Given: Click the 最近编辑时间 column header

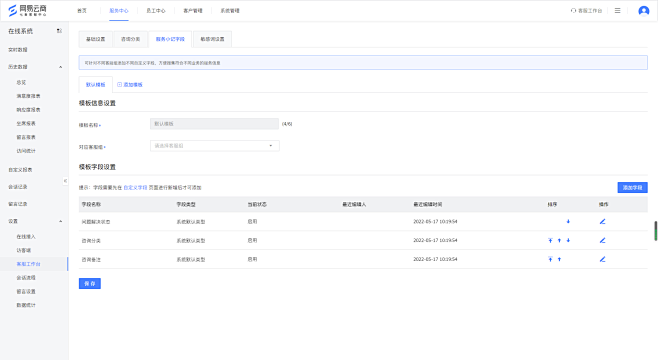Looking at the screenshot, I should pyautogui.click(x=428, y=204).
